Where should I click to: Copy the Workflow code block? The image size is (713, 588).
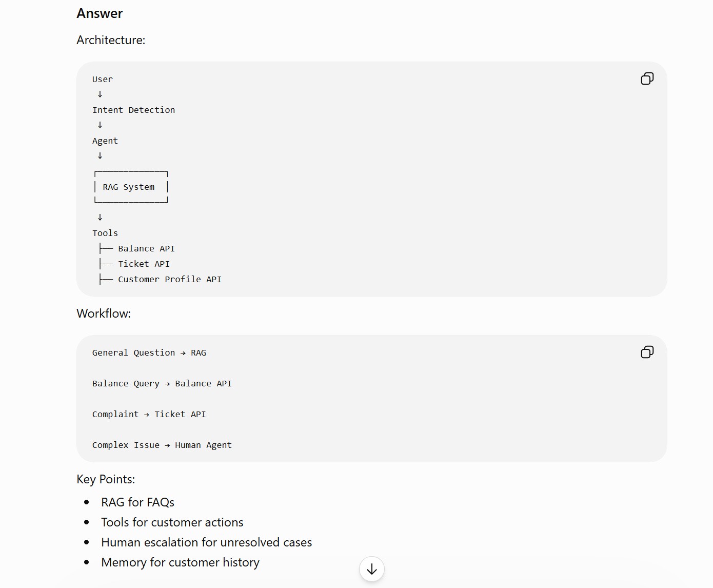647,352
